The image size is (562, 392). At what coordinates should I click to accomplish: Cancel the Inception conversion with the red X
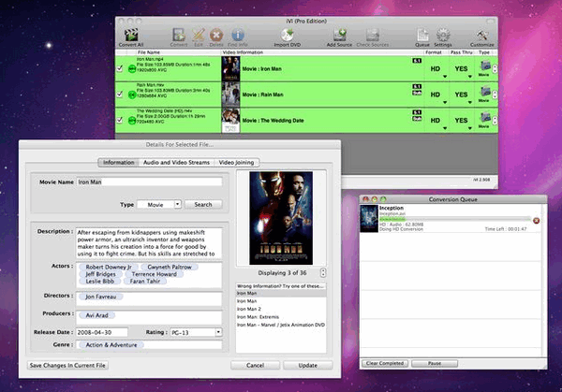537,221
